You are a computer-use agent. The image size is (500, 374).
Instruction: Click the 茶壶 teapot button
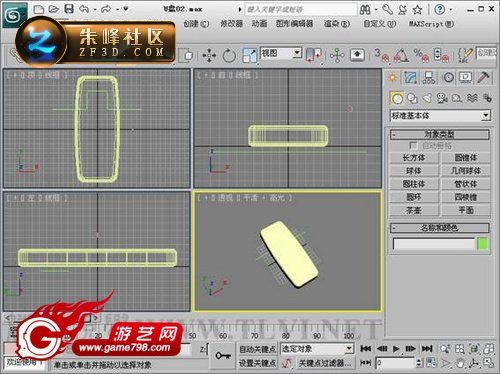click(x=414, y=210)
